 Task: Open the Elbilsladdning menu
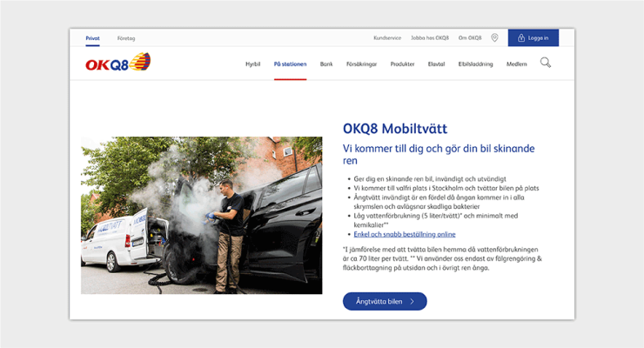tap(476, 64)
